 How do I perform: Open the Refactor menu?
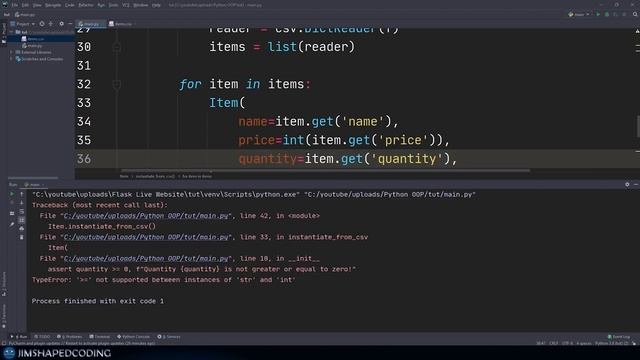pos(86,5)
